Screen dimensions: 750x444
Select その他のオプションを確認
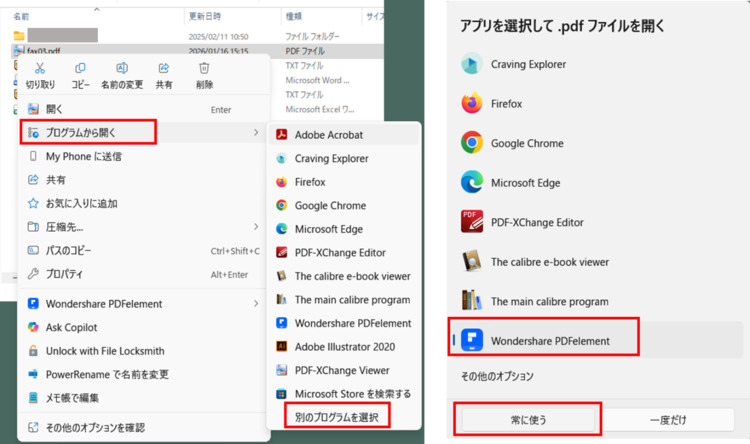point(143,427)
